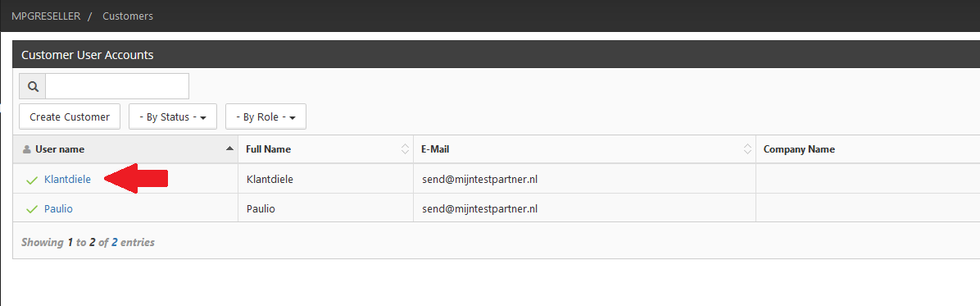Open the By Role filter dropdown
The width and height of the screenshot is (980, 306).
(265, 117)
